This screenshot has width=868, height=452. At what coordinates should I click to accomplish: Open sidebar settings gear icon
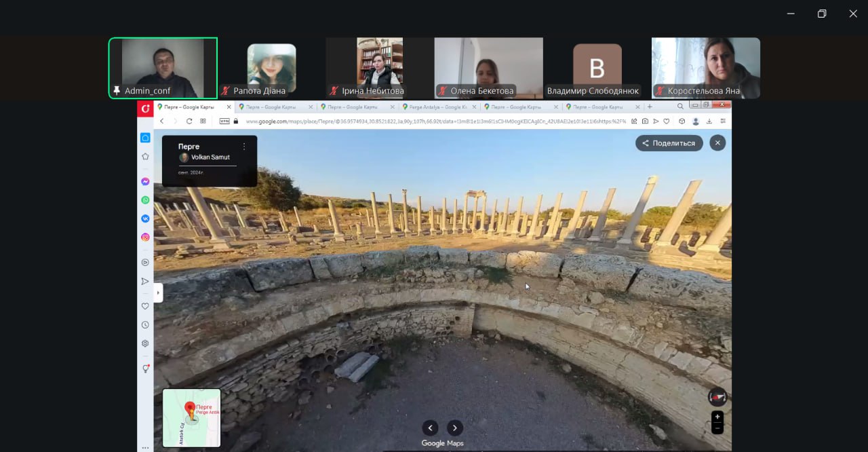pyautogui.click(x=145, y=343)
